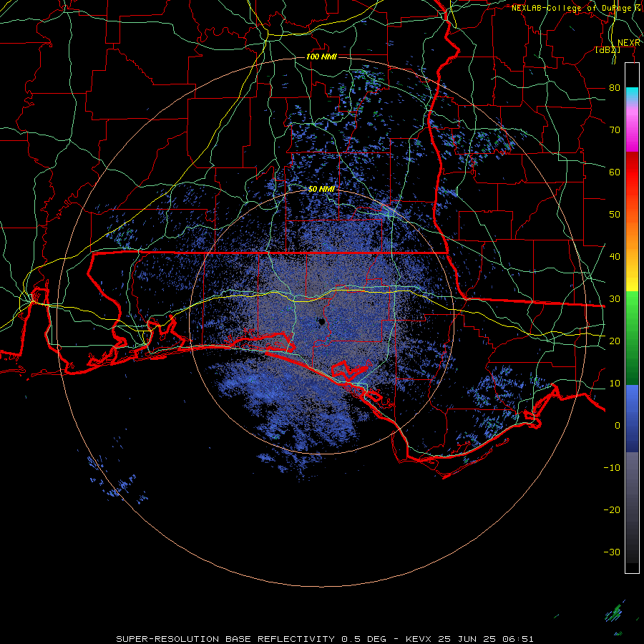Click the 70 value on the dBZ scale
The height and width of the screenshot is (644, 644).
pos(615,130)
